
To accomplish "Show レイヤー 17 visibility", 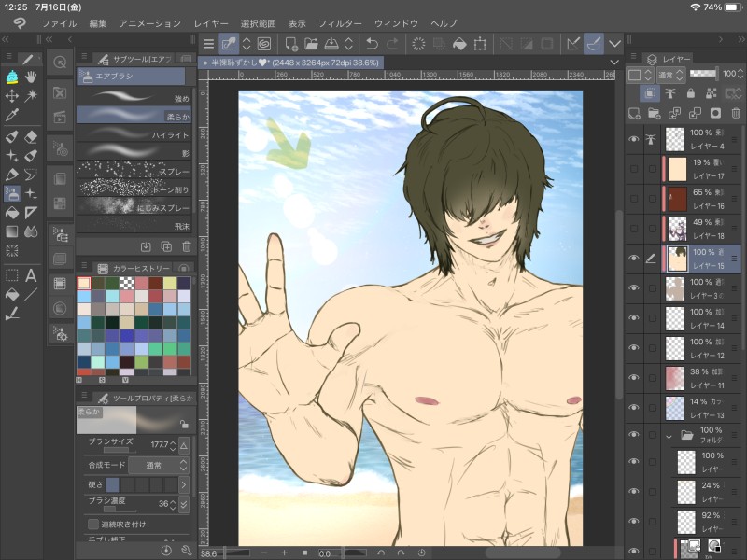I will pos(634,169).
